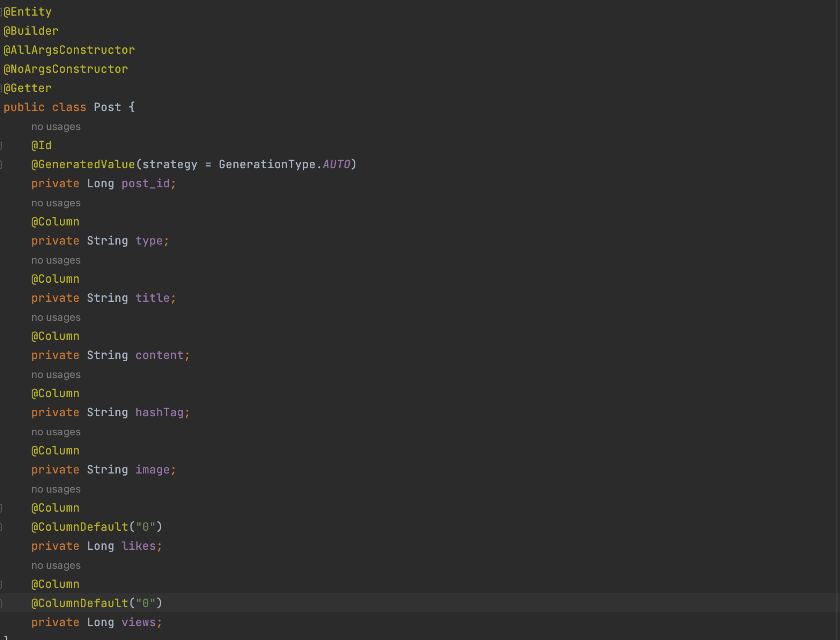
Task: Click the 'no usages' hint above title field
Action: [x=56, y=260]
